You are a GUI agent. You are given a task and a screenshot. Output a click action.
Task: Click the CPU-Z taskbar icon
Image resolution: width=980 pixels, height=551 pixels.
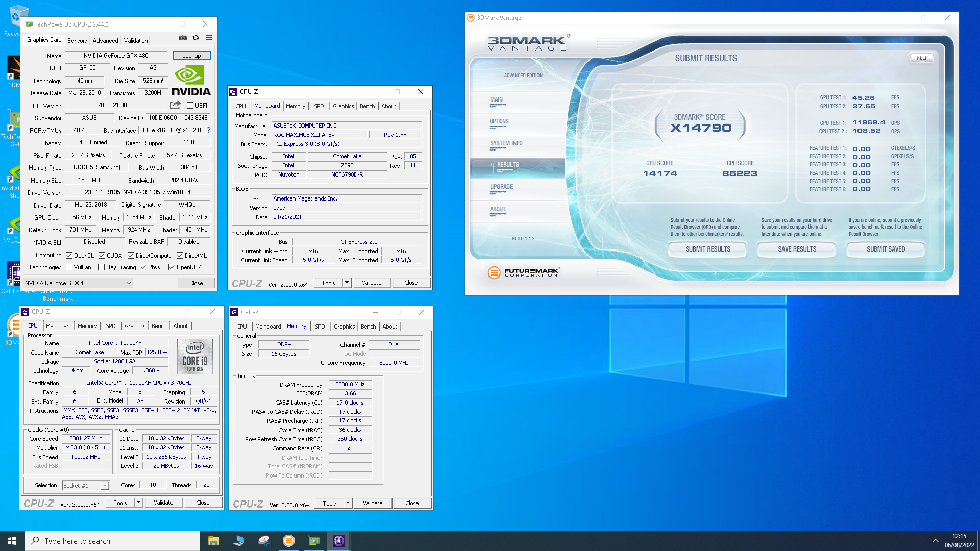click(339, 541)
